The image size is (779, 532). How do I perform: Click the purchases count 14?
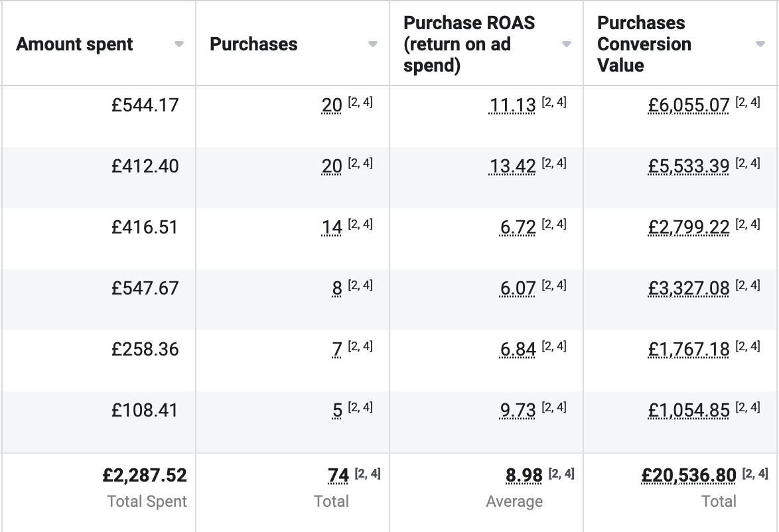tap(332, 228)
